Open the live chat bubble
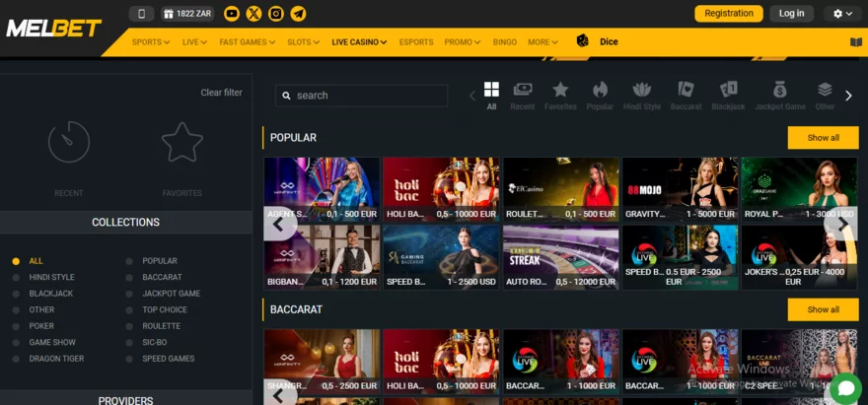868x405 pixels. click(846, 388)
